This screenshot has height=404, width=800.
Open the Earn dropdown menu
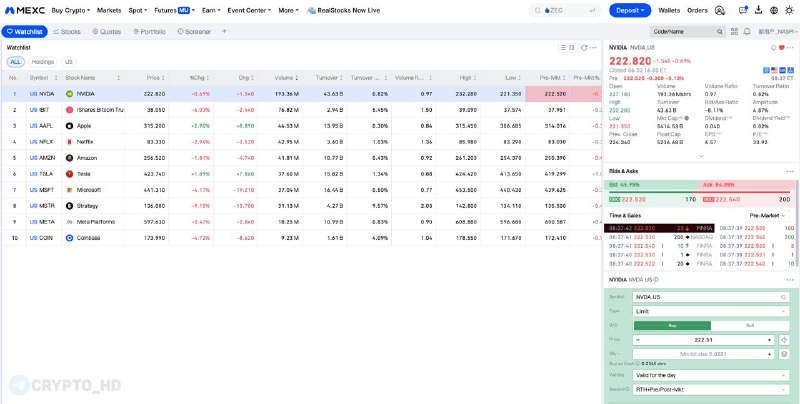click(x=211, y=10)
